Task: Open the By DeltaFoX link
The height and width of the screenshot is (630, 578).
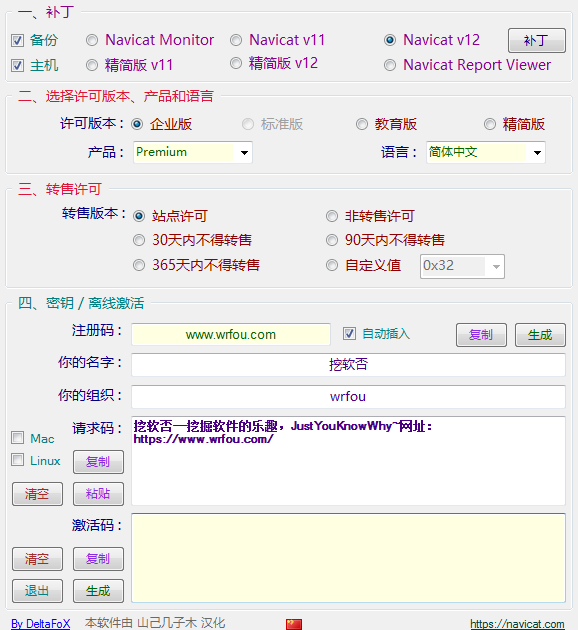Action: (41, 624)
